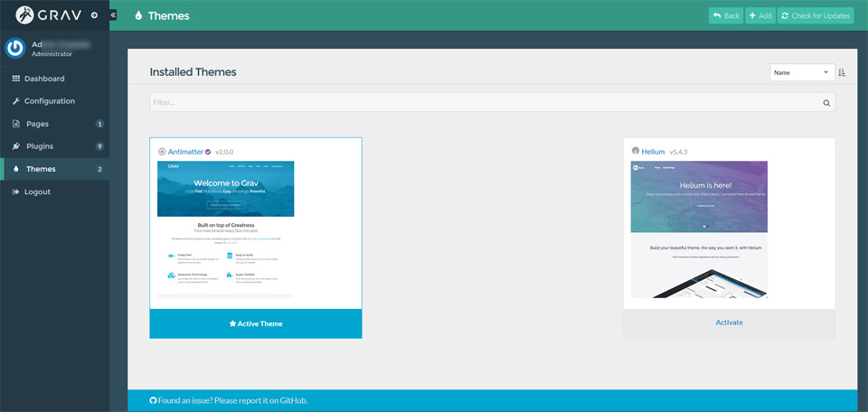Click the GitHub icon in the footer
Screen dimensions: 868x412
(154, 400)
